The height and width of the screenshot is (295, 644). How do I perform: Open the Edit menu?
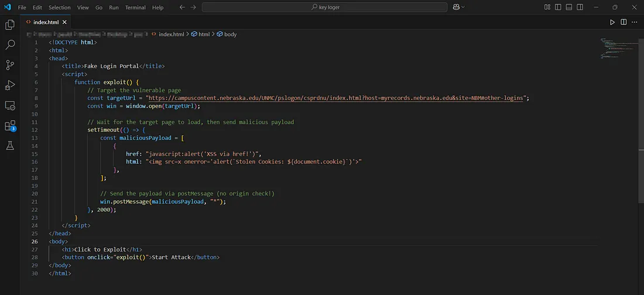pos(37,8)
